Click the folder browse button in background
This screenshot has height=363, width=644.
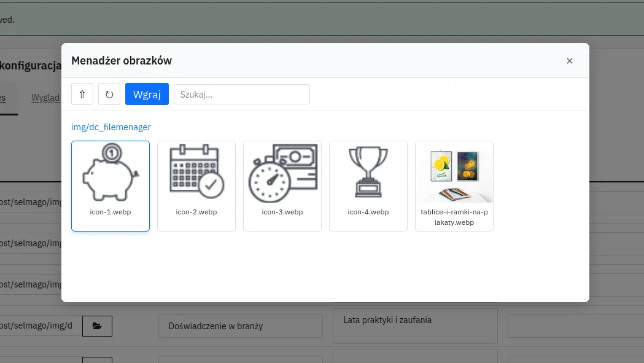[98, 326]
